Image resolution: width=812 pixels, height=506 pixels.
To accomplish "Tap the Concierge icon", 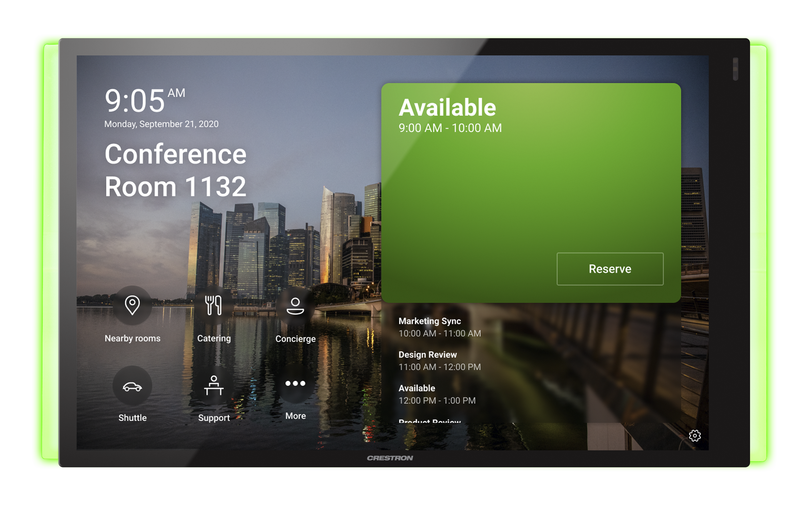I will coord(295,306).
